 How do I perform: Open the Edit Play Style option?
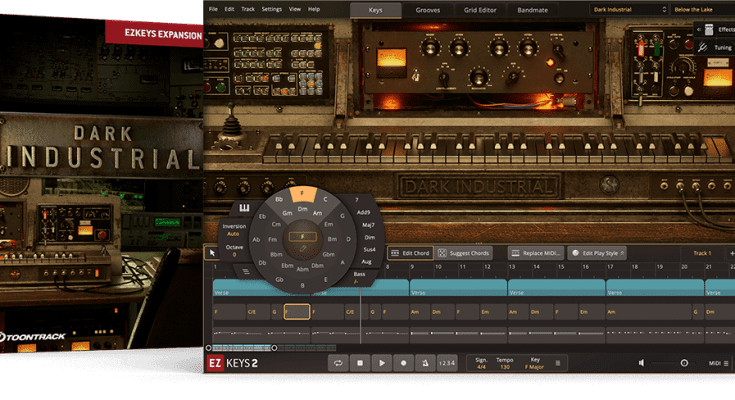[596, 253]
